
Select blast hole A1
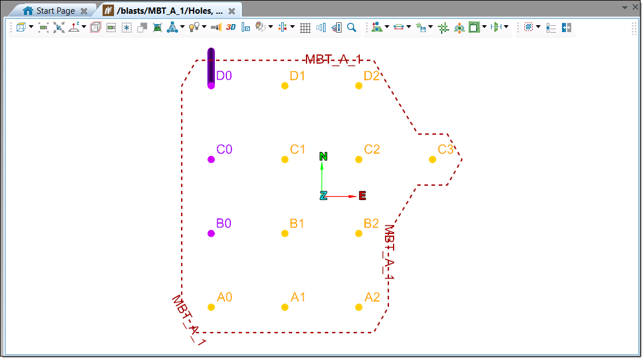coord(285,307)
